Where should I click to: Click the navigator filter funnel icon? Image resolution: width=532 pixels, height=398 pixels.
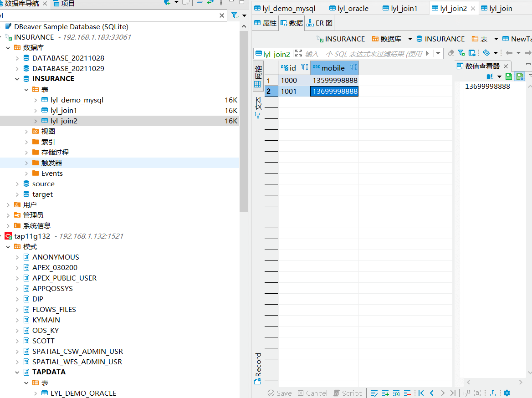pyautogui.click(x=235, y=15)
